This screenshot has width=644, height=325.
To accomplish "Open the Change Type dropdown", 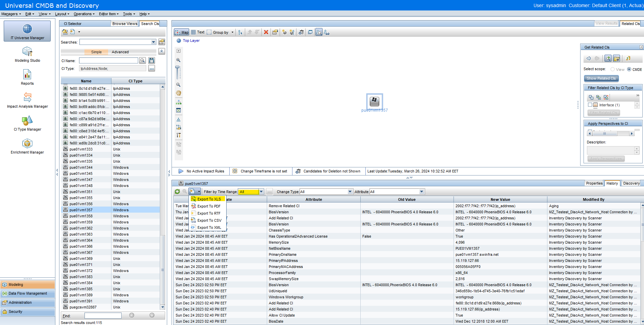I will click(x=350, y=191).
